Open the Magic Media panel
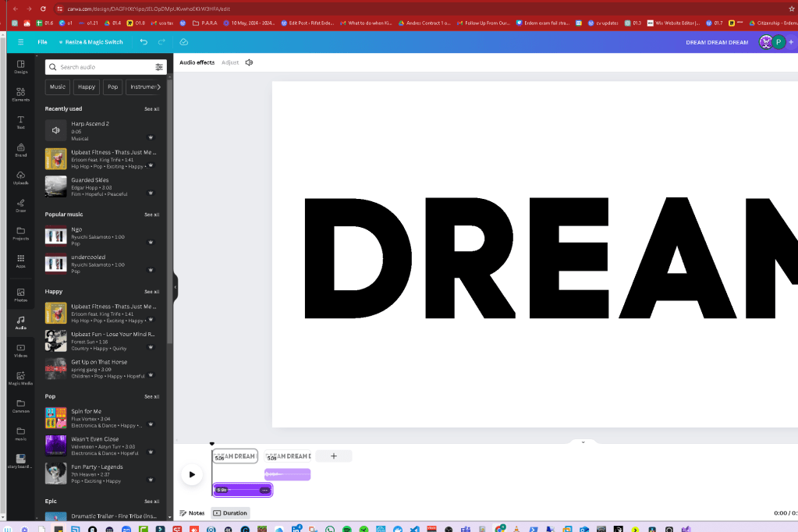Image resolution: width=798 pixels, height=532 pixels. [20, 378]
